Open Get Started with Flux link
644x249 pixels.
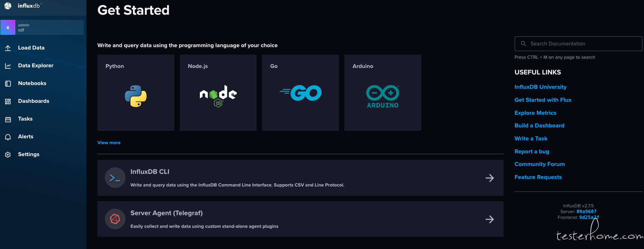point(543,100)
